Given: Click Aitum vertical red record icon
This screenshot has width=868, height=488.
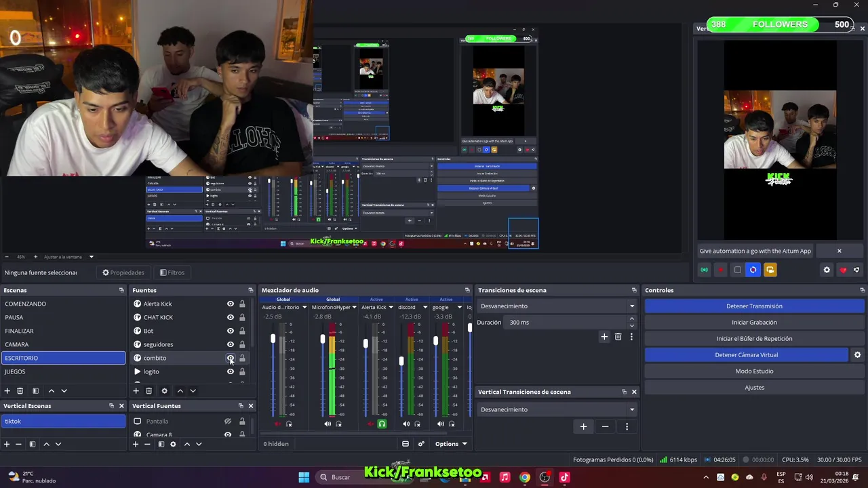Looking at the screenshot, I should (721, 270).
